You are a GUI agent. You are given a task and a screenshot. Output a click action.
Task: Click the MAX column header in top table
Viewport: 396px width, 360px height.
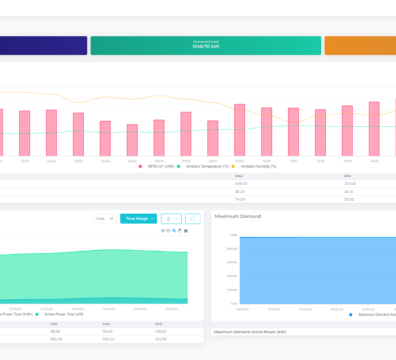click(239, 176)
